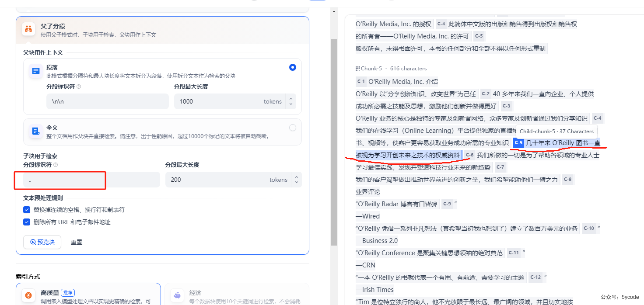Click C-4 tag before 此简体中文版
Screen dimensions: 644x305
click(x=441, y=24)
